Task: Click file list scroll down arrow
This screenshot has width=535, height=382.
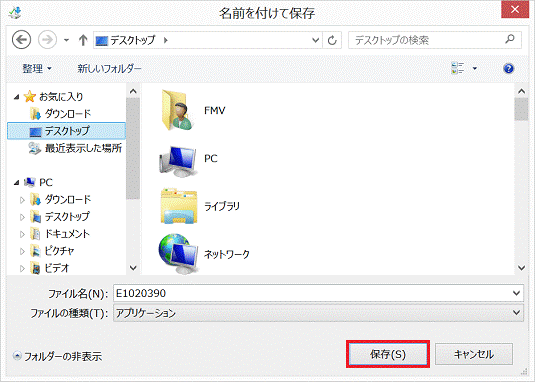Action: pyautogui.click(x=521, y=268)
